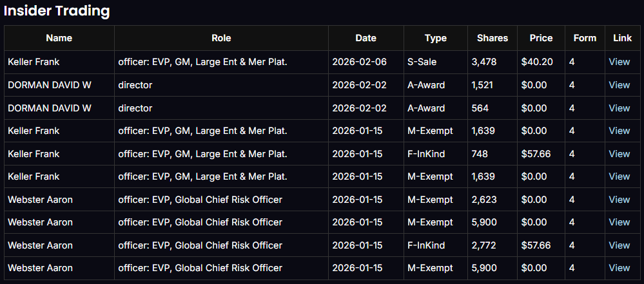Click first DORMAN DAVID W name cell

(50, 85)
